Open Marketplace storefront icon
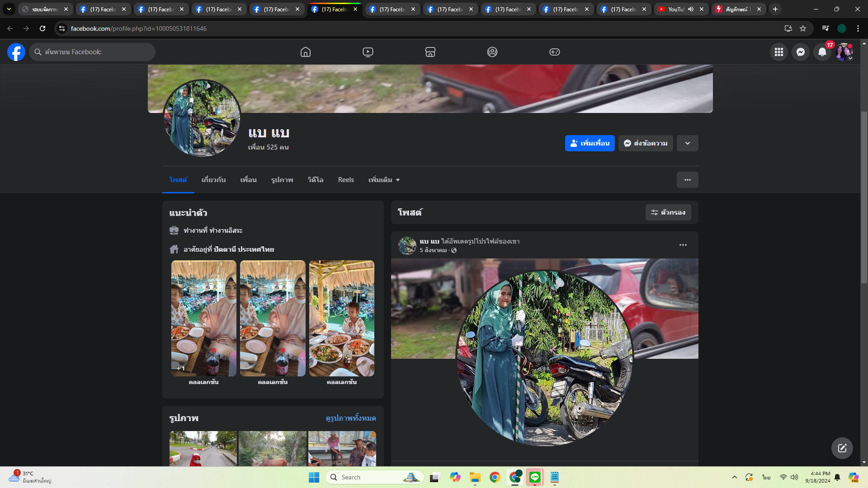 pos(430,52)
